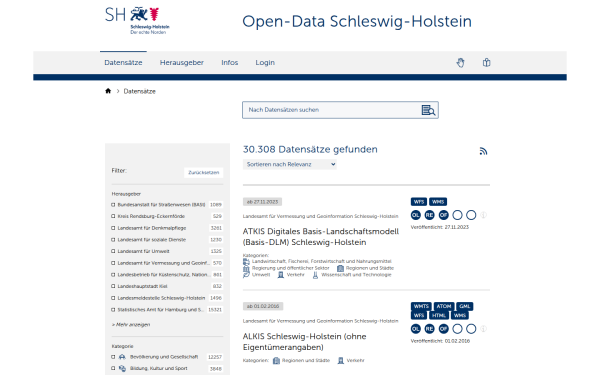
Task: Click the OL badge on ALKIS dataset
Action: 416,329
